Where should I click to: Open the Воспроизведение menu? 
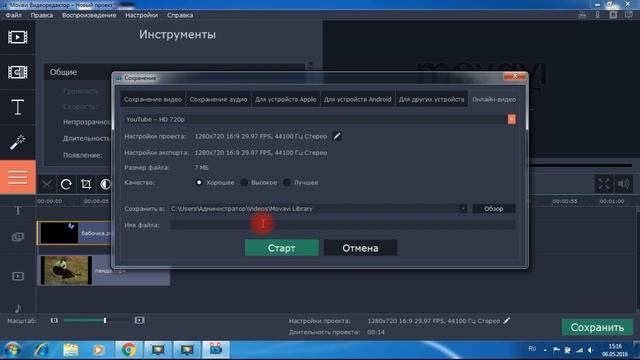pyautogui.click(x=89, y=15)
